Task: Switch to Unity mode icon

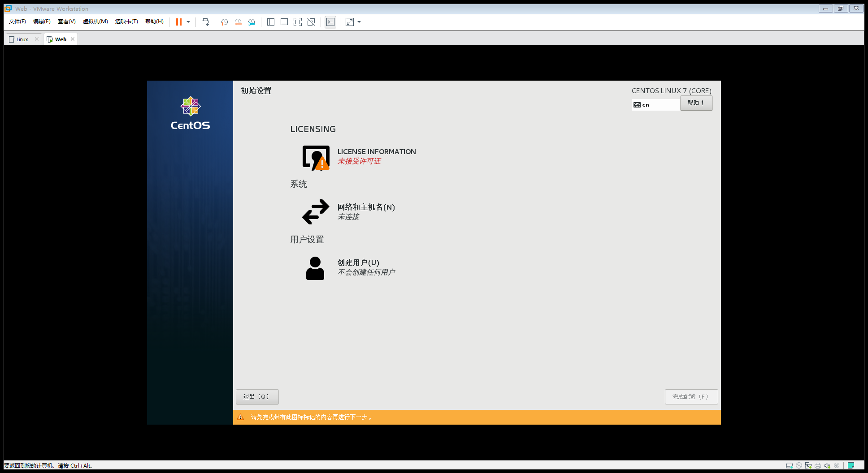Action: click(x=311, y=22)
